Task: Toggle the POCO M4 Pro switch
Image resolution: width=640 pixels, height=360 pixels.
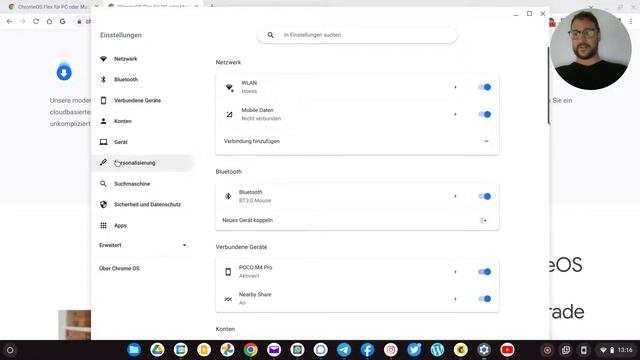Action: click(x=484, y=272)
